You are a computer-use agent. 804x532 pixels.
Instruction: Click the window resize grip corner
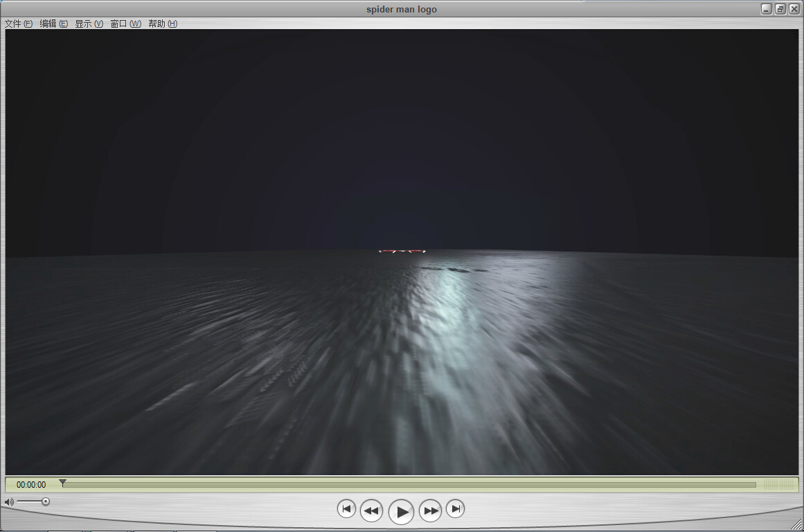pos(796,524)
